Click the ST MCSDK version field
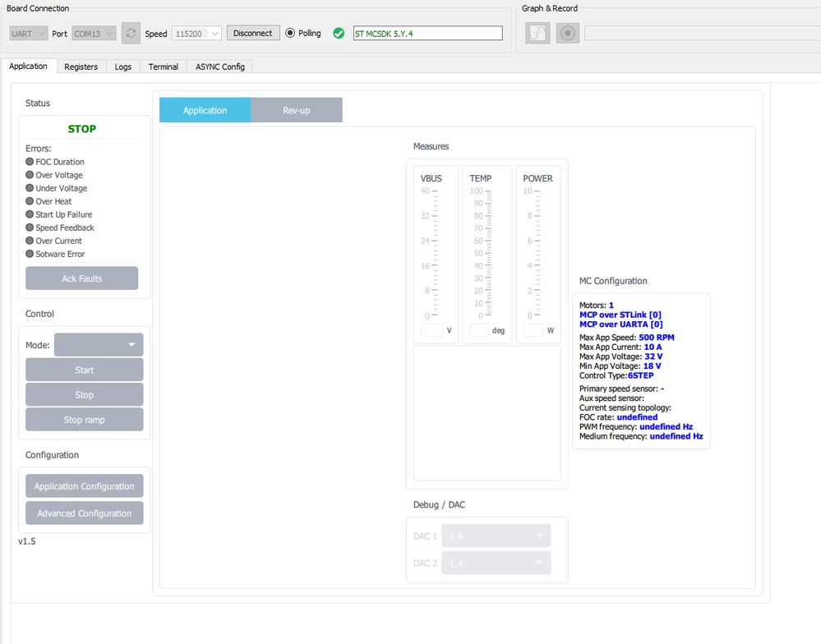 tap(428, 33)
